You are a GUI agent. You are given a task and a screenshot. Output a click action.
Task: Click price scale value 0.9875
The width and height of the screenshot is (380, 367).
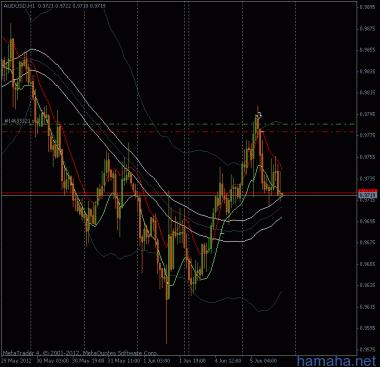[x=366, y=29]
